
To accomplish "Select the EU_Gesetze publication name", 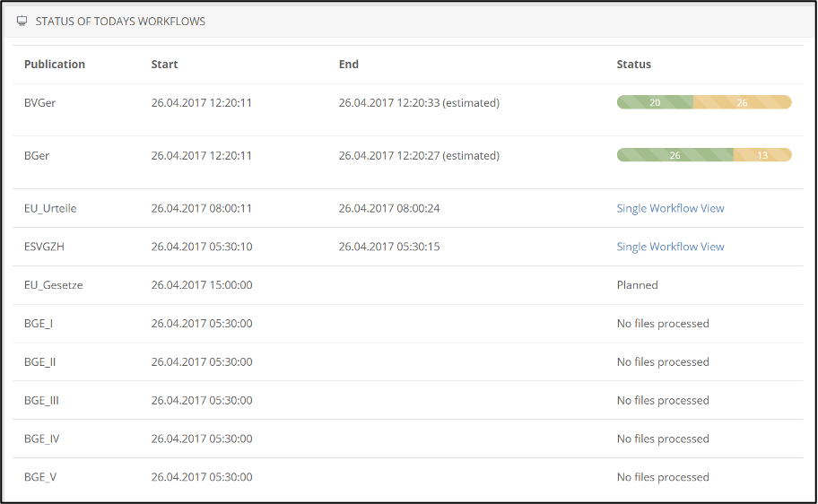I will coord(53,285).
